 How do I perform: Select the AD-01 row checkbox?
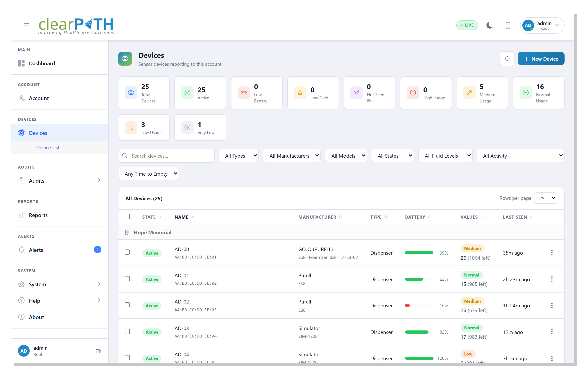[x=127, y=279]
